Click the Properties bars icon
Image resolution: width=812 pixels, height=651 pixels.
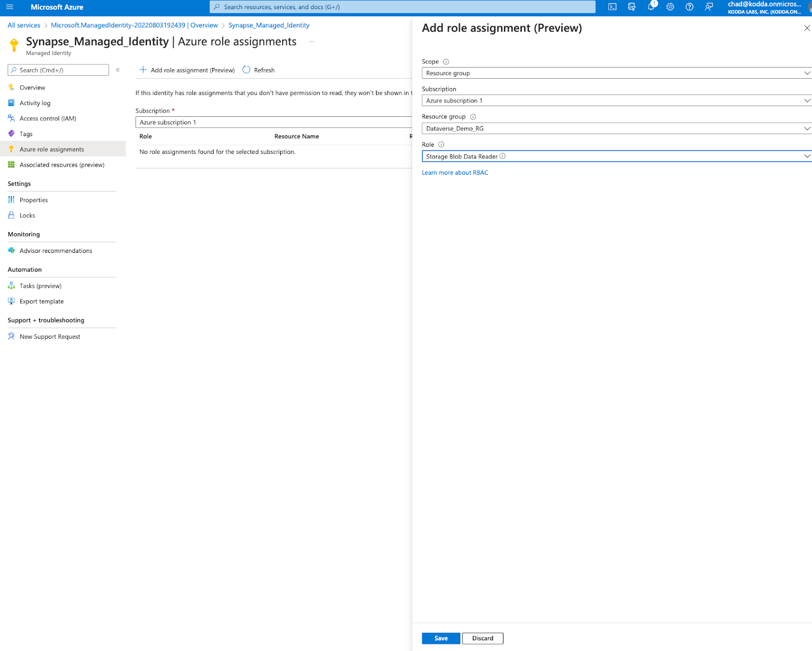[x=11, y=200]
